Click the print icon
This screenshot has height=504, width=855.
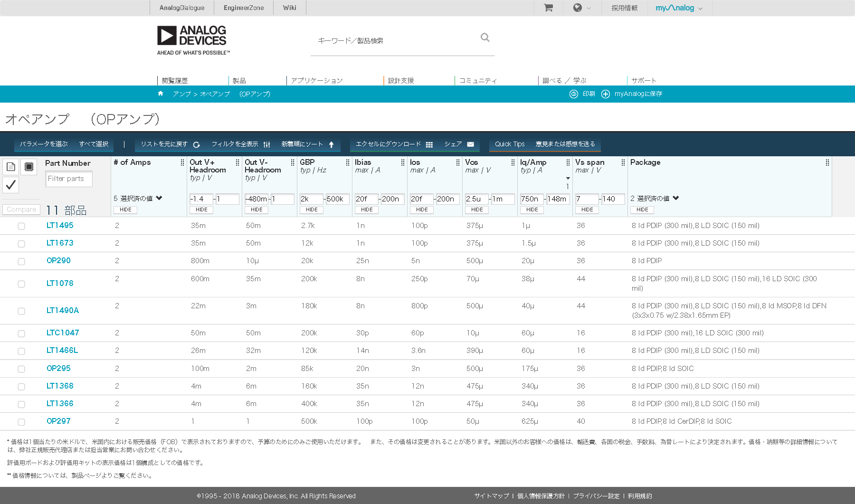click(574, 94)
